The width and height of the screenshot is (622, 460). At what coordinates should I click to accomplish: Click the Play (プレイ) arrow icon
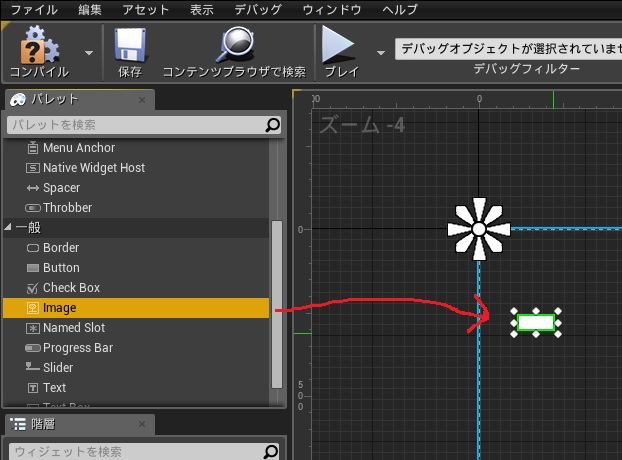click(x=338, y=44)
